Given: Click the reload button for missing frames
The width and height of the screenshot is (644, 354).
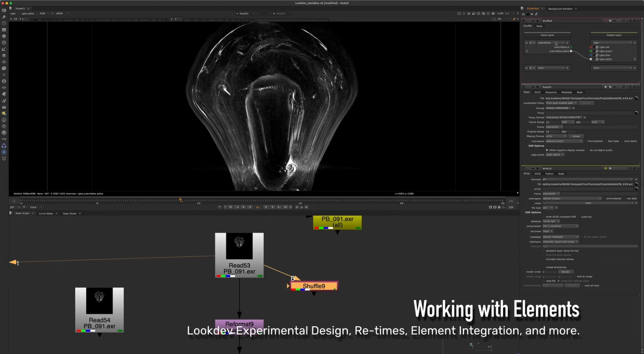Looking at the screenshot, I should [x=576, y=136].
